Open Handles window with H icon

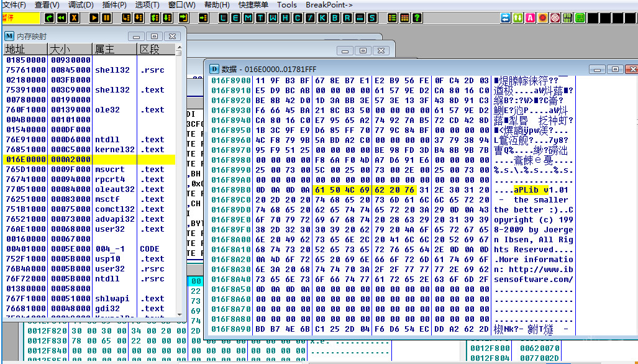click(285, 18)
